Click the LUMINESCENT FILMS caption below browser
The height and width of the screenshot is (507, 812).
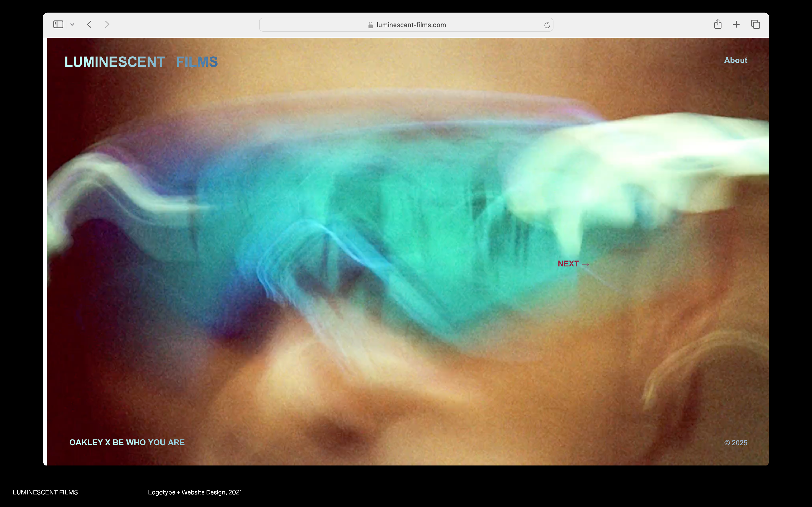45,492
